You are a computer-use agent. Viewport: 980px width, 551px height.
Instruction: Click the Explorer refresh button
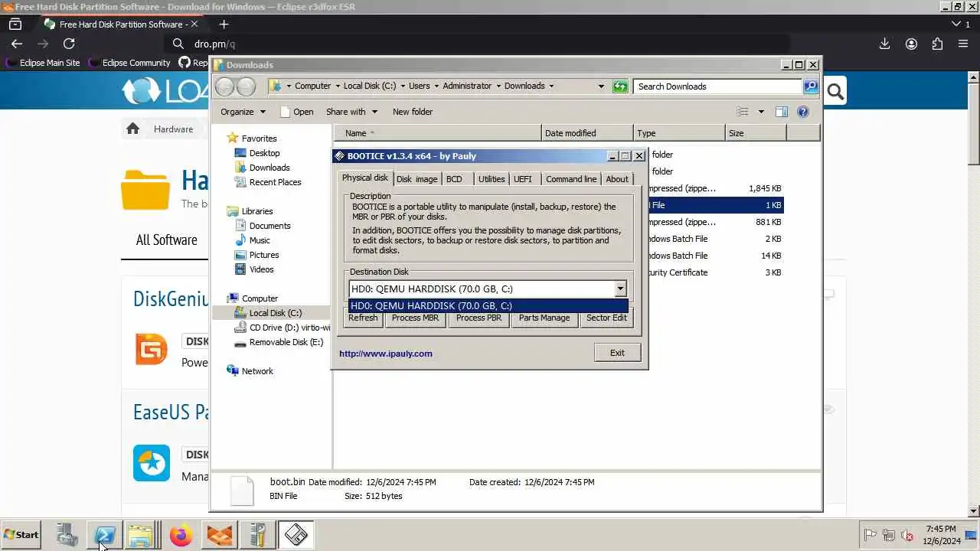[x=620, y=86]
